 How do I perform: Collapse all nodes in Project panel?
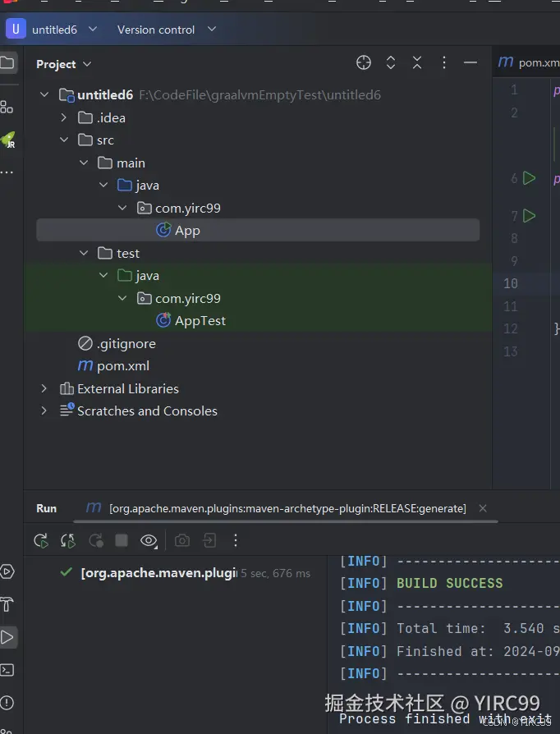(417, 62)
